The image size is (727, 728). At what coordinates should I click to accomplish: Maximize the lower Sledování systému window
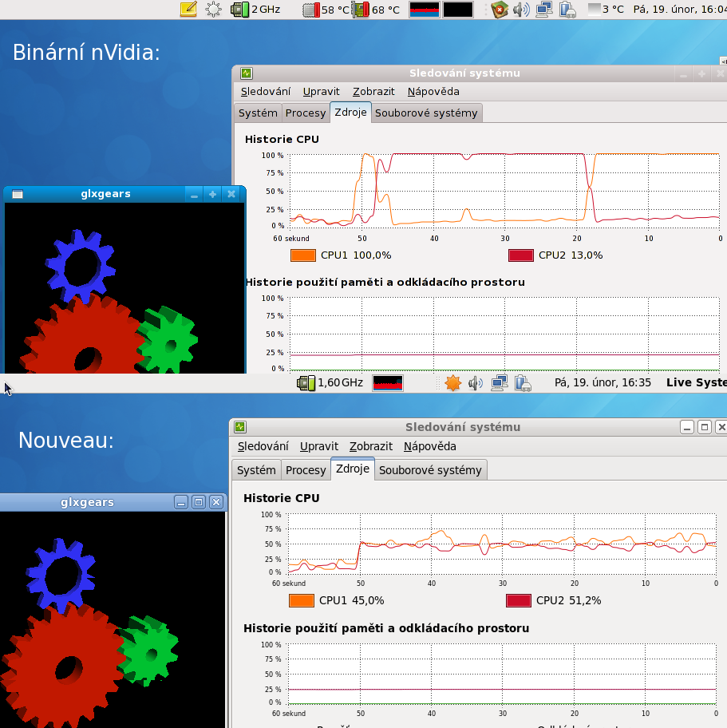click(x=704, y=427)
